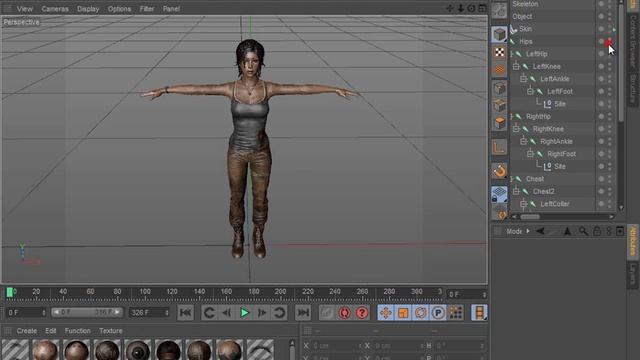Image resolution: width=640 pixels, height=360 pixels.
Task: Collapse the RightHip joint hierarchy
Action: [511, 116]
